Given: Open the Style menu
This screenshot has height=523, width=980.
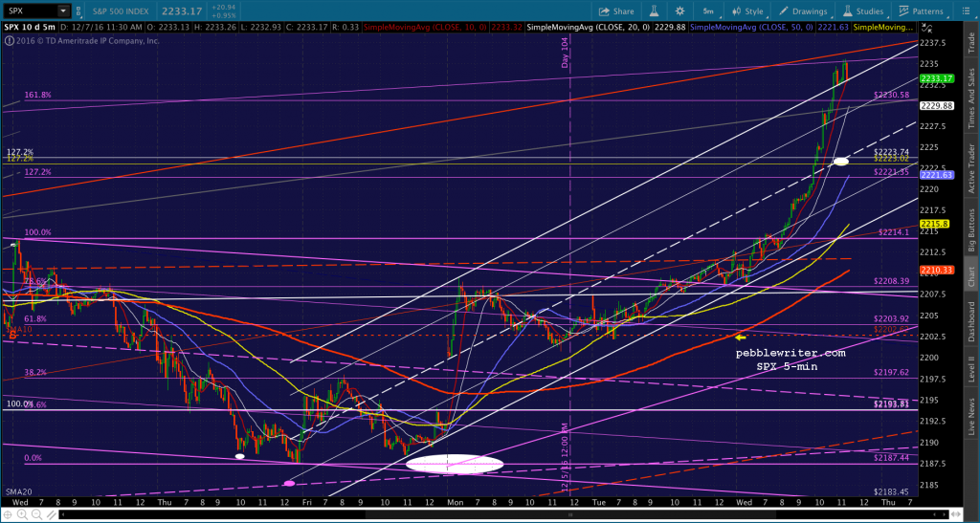Looking at the screenshot, I should click(x=748, y=11).
